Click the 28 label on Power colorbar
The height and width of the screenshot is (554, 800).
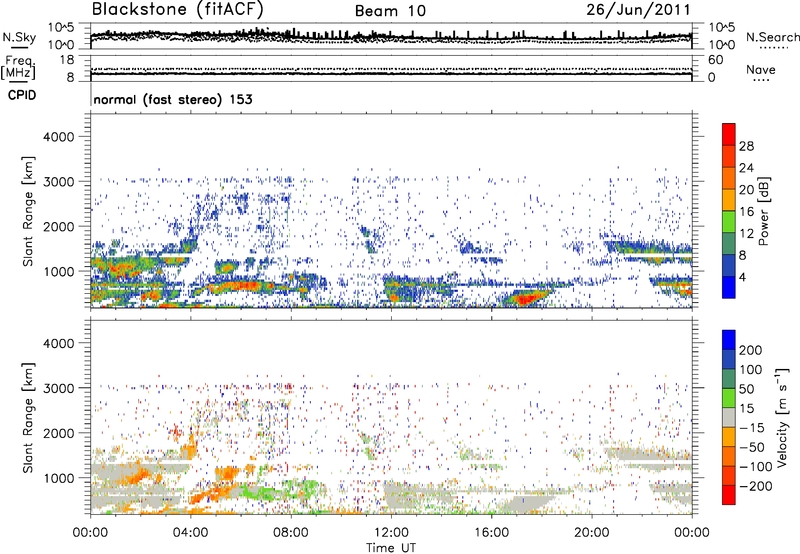[746, 146]
